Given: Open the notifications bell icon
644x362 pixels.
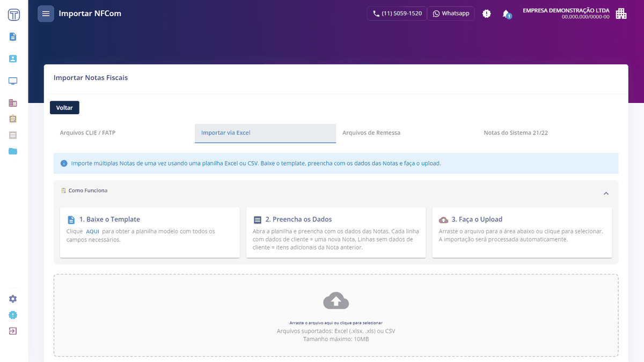Looking at the screenshot, I should 506,14.
